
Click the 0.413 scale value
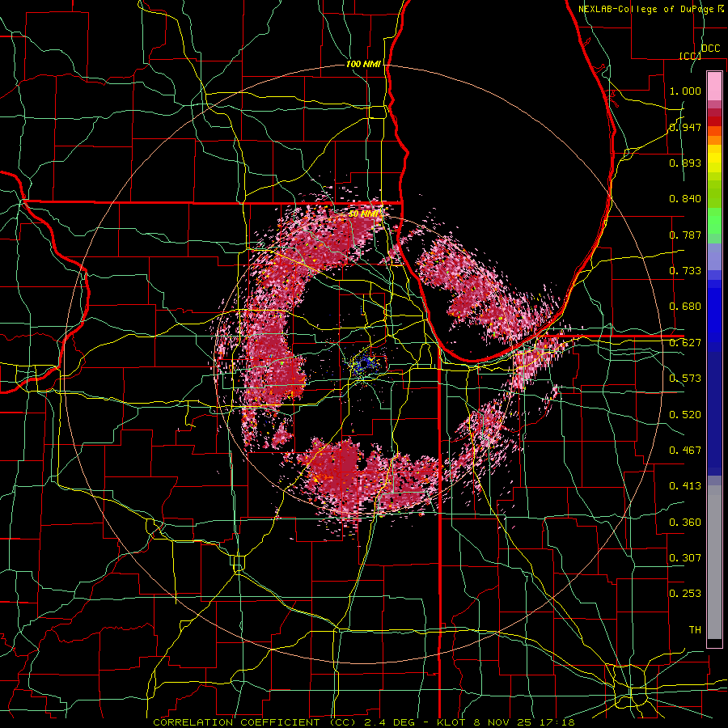[685, 486]
